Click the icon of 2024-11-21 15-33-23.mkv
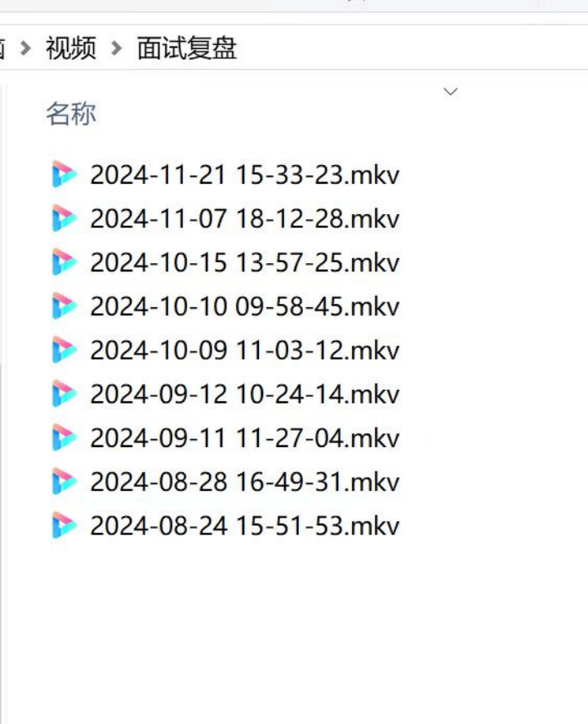Screen dimensions: 588x724 65,174
